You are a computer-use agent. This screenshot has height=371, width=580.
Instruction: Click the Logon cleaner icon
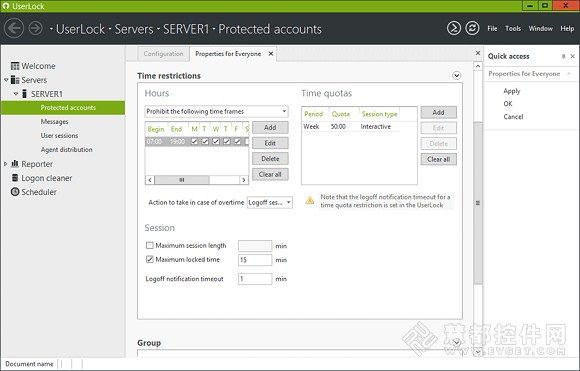[15, 178]
